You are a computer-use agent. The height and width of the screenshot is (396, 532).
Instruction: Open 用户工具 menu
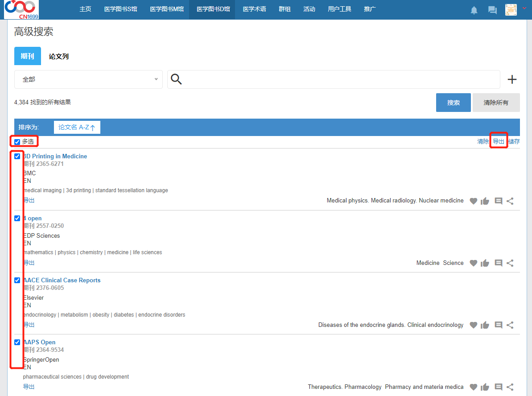[339, 9]
